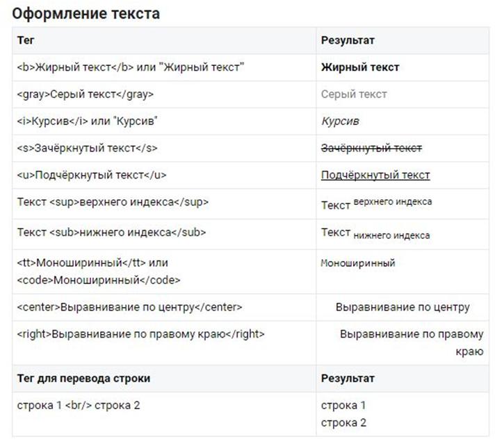Screen dimensions: 504x446
Task: Click the underlined 'Подчёркнутый текст' result
Action: pos(375,175)
